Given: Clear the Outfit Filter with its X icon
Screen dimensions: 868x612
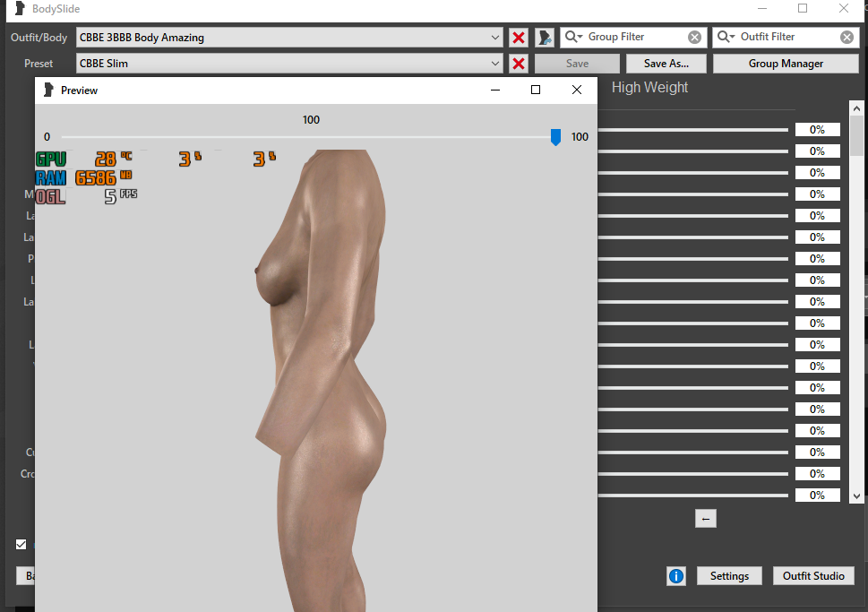Looking at the screenshot, I should pos(847,37).
